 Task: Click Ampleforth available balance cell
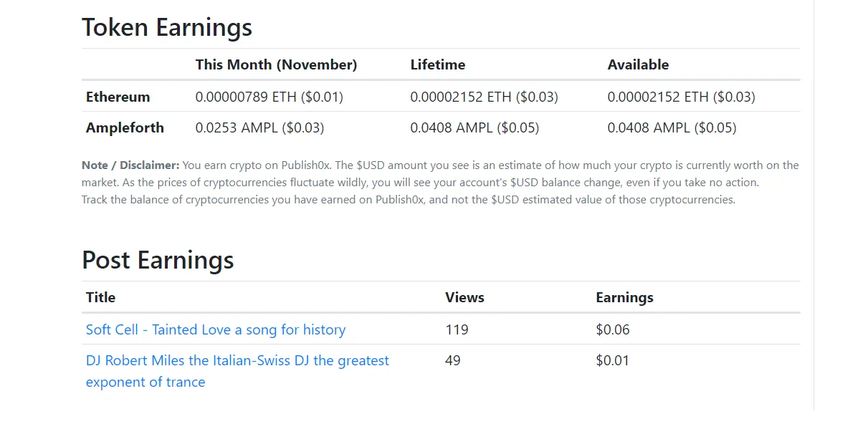[x=672, y=127]
